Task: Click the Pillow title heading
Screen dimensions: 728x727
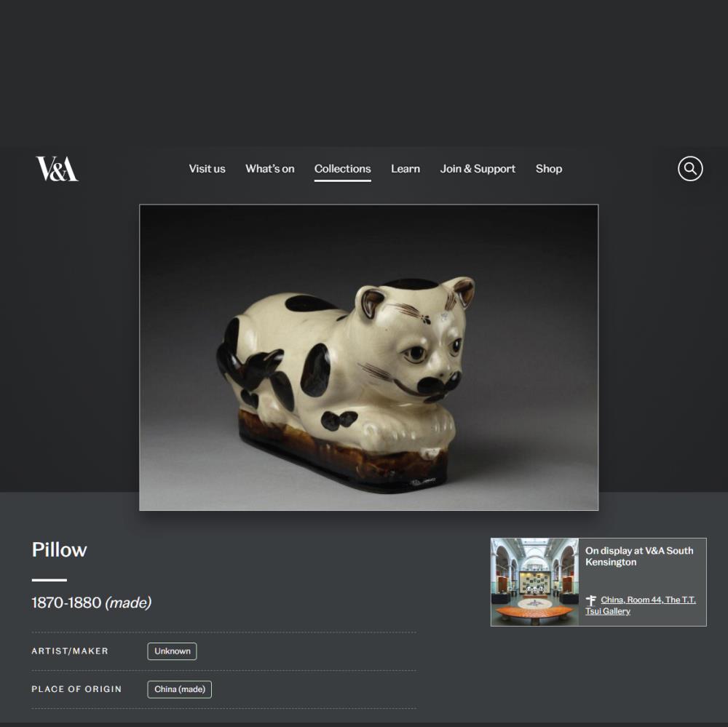Action: (x=60, y=549)
